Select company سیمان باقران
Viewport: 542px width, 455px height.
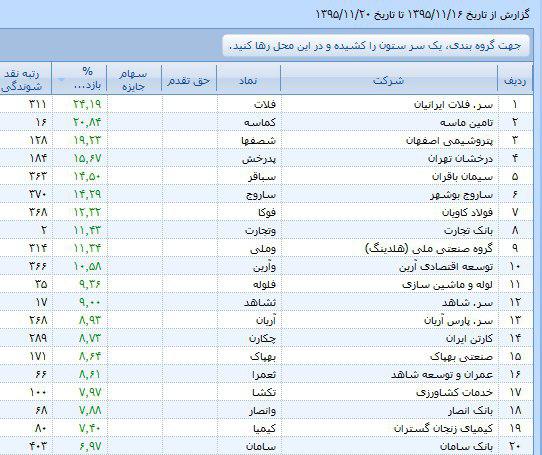[x=462, y=176]
